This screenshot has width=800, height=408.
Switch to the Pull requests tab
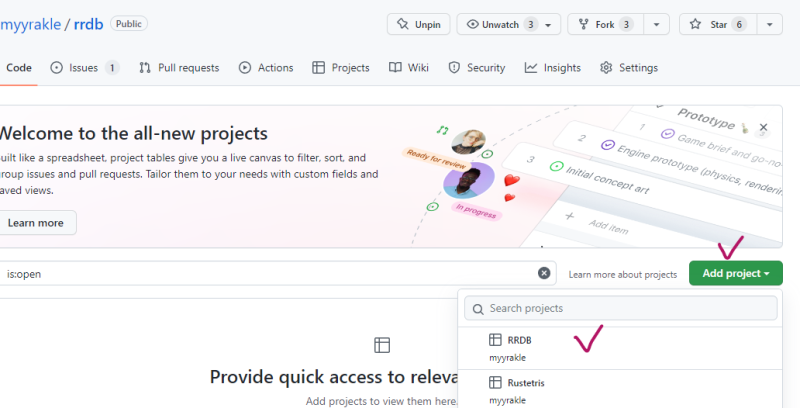tap(179, 68)
